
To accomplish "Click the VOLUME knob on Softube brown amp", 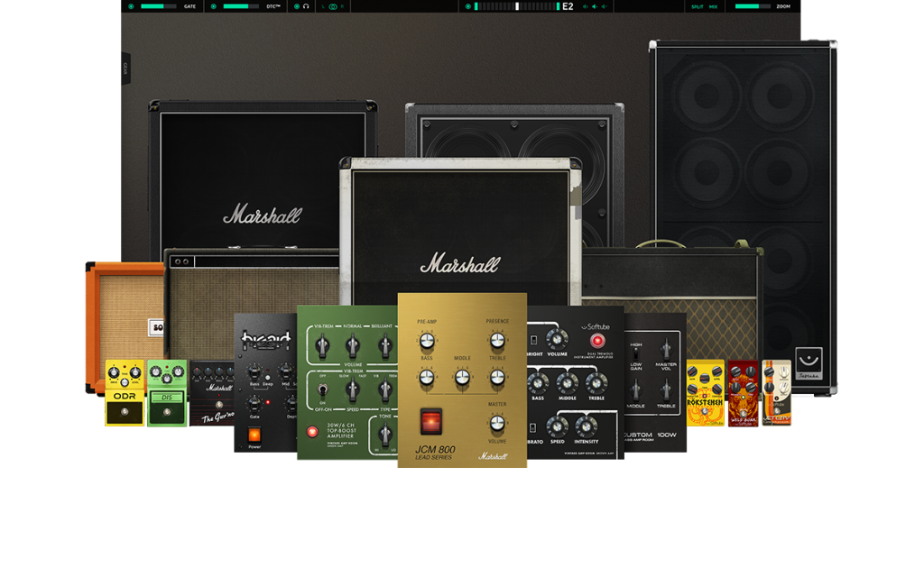I will coord(557,339).
